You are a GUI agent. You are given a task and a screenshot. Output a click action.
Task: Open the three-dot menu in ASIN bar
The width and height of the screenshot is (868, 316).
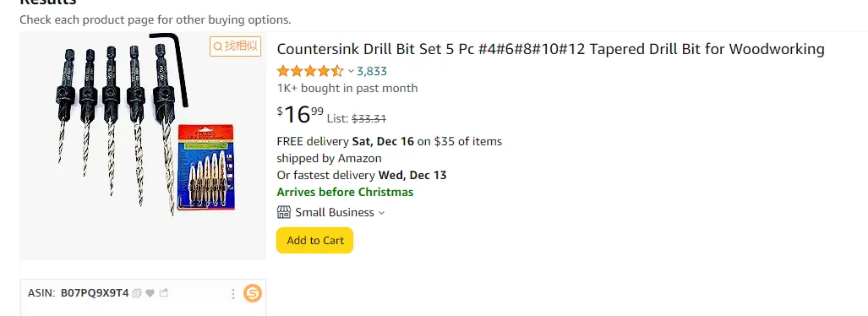(x=233, y=293)
